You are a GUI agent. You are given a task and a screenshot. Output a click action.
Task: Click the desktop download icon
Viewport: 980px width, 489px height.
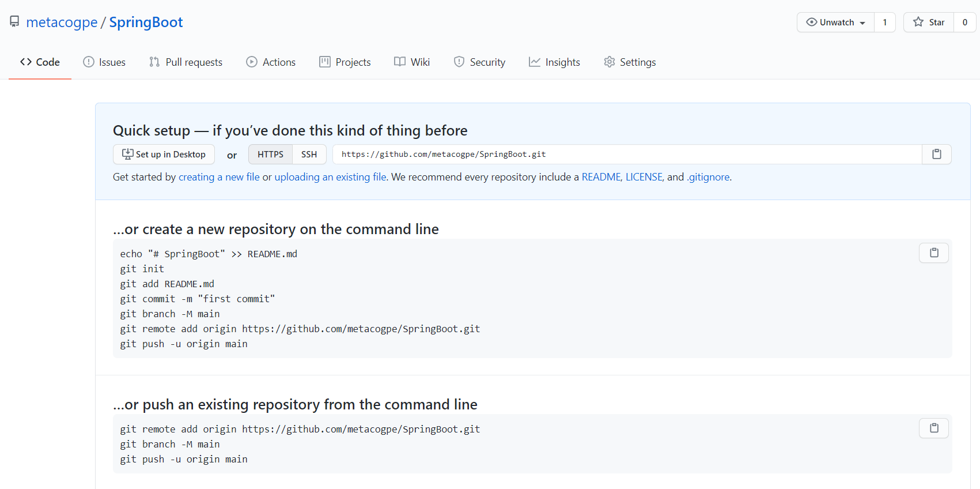pos(128,154)
